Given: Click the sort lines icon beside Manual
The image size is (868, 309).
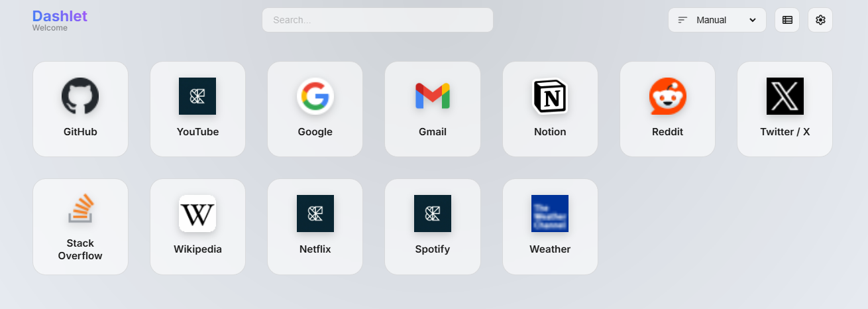Looking at the screenshot, I should (x=682, y=20).
